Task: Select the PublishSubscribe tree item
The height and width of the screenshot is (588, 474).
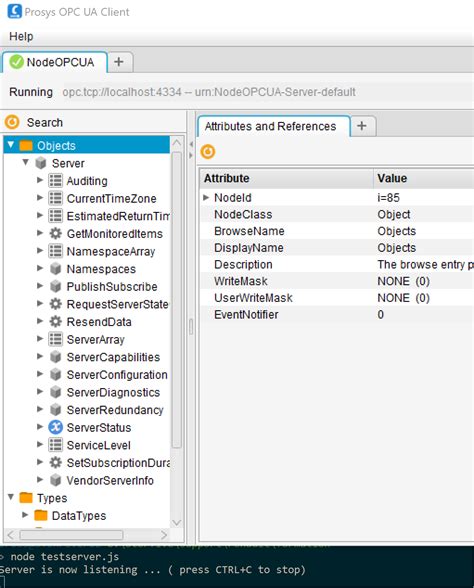Action: click(x=112, y=286)
